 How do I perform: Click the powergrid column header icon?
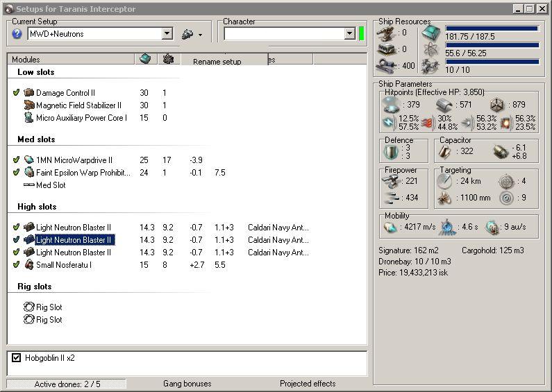[x=168, y=59]
